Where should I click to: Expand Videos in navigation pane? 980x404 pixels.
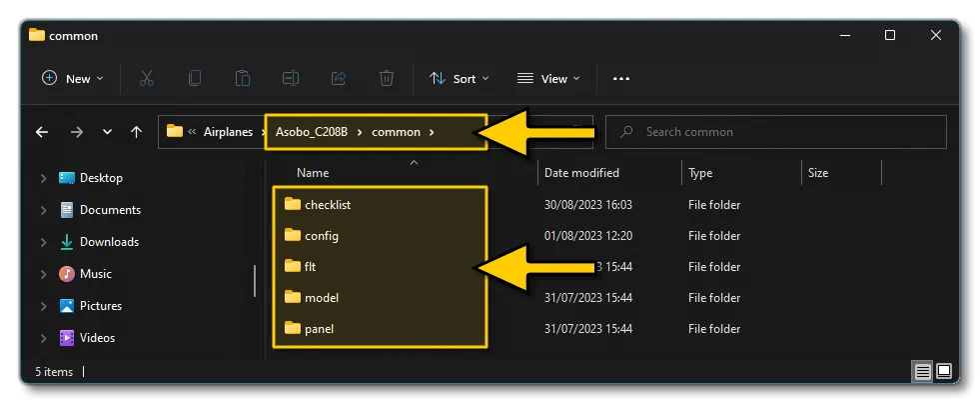[43, 338]
